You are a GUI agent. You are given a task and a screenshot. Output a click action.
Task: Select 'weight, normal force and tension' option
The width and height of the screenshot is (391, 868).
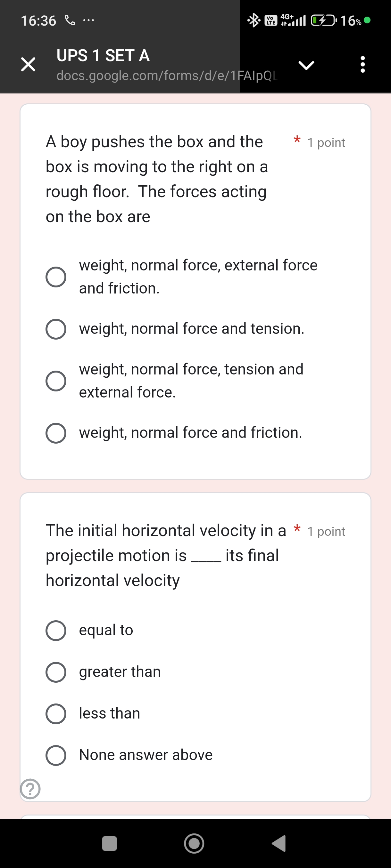[56, 329]
